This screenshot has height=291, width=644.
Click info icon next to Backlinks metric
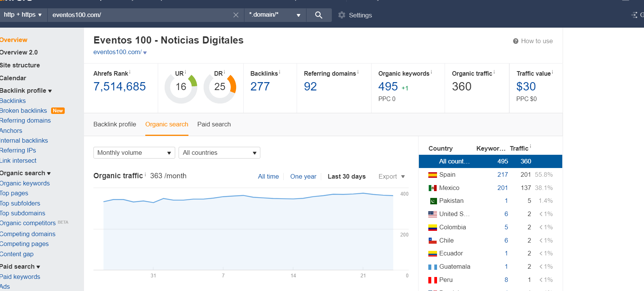[280, 72]
